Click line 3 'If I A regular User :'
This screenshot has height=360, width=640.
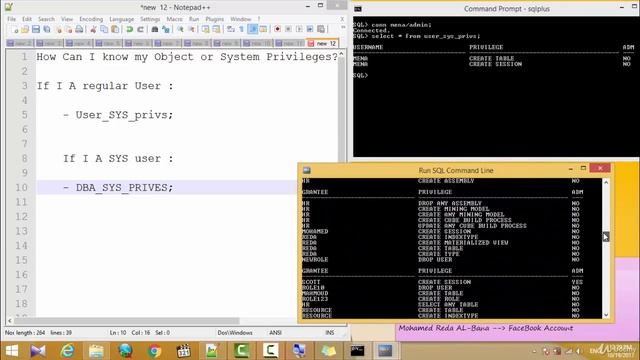105,86
